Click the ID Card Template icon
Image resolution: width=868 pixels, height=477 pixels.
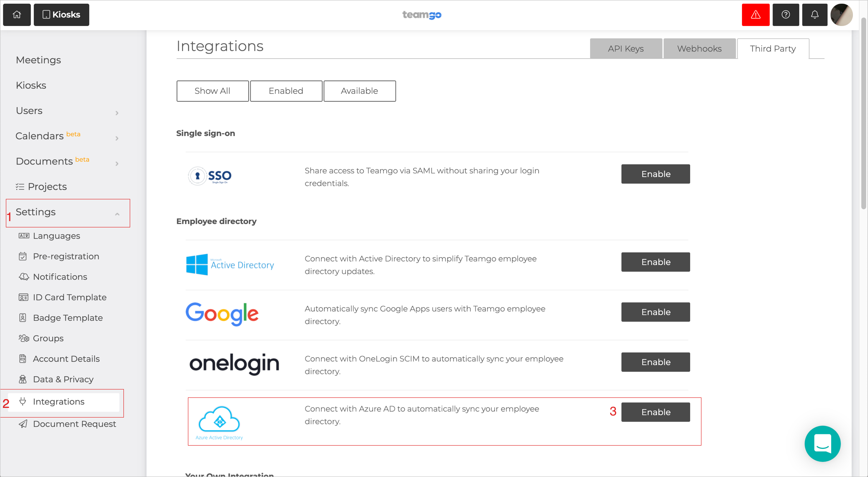[23, 297]
